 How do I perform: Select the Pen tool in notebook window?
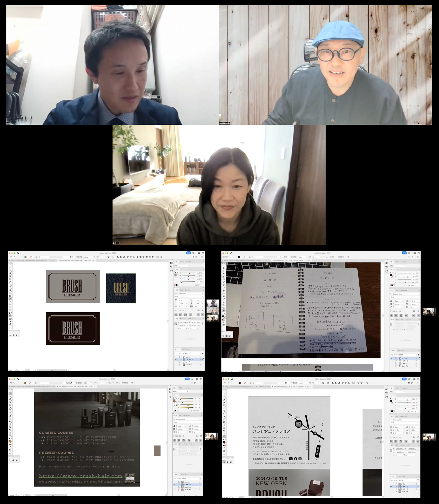pos(224,273)
